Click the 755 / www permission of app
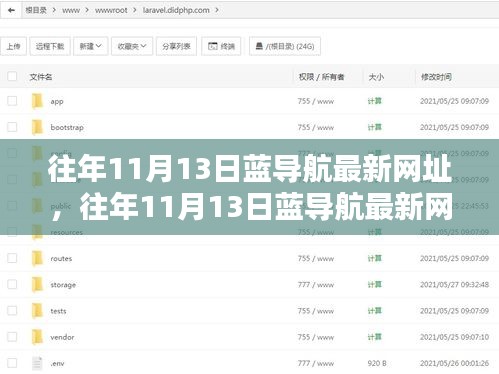 [316, 101]
